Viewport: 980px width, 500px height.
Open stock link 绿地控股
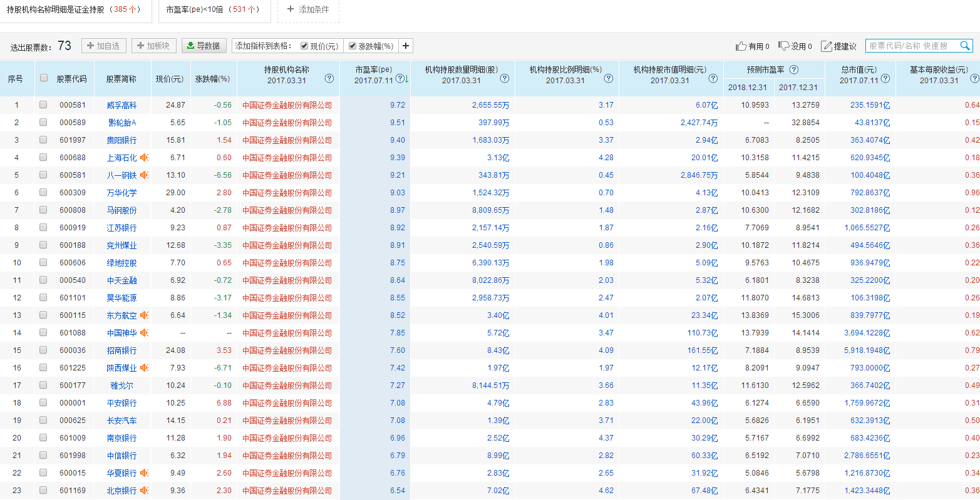tap(121, 263)
